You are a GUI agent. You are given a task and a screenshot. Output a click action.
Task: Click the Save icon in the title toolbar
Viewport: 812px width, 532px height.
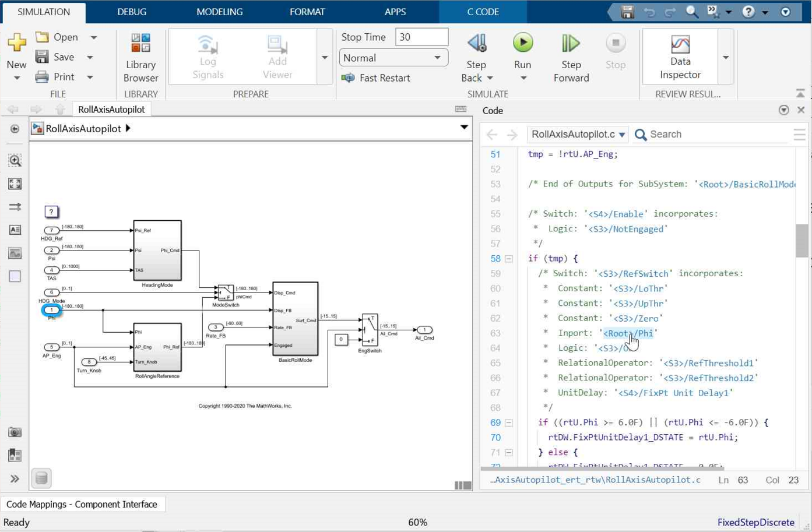click(x=627, y=12)
